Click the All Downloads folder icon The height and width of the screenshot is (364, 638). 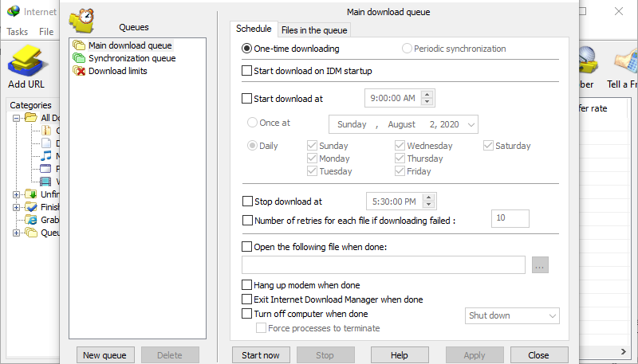tap(31, 118)
